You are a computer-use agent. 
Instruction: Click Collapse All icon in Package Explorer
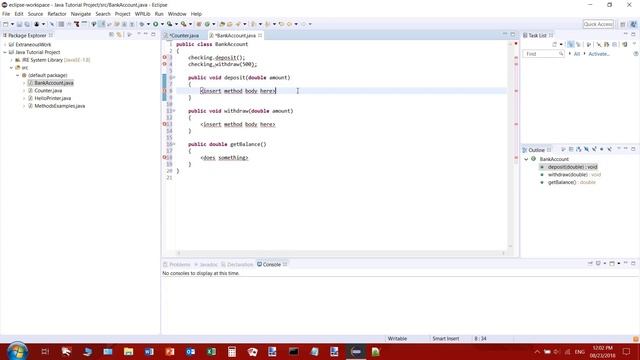click(111, 35)
